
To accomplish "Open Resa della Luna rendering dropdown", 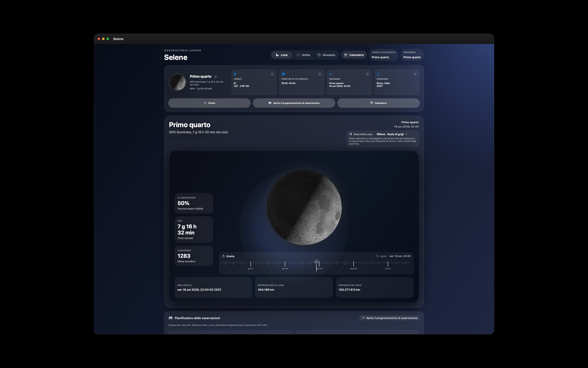I will (392, 134).
